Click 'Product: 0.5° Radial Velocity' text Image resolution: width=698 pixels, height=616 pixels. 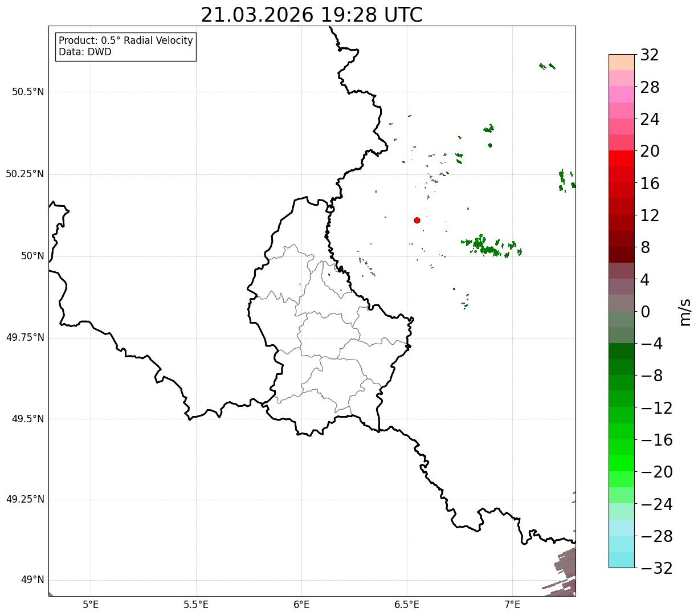pos(126,41)
